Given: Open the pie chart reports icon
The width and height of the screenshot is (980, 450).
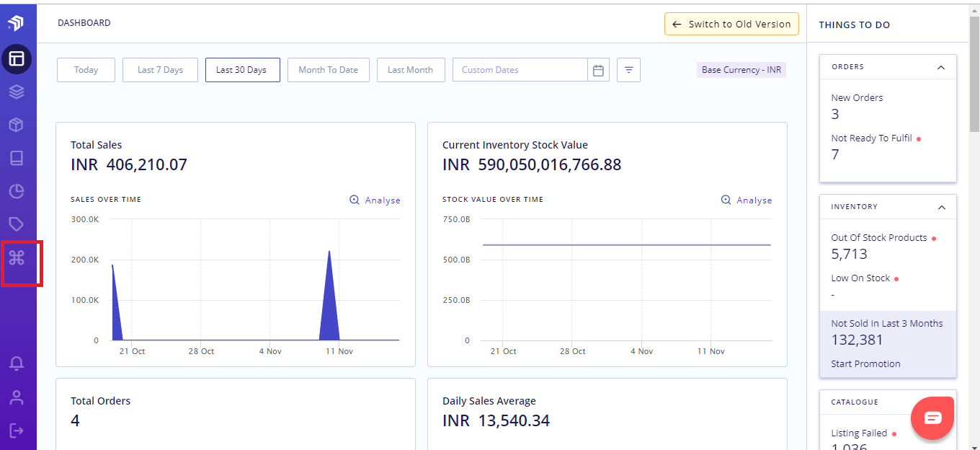Looking at the screenshot, I should (17, 191).
